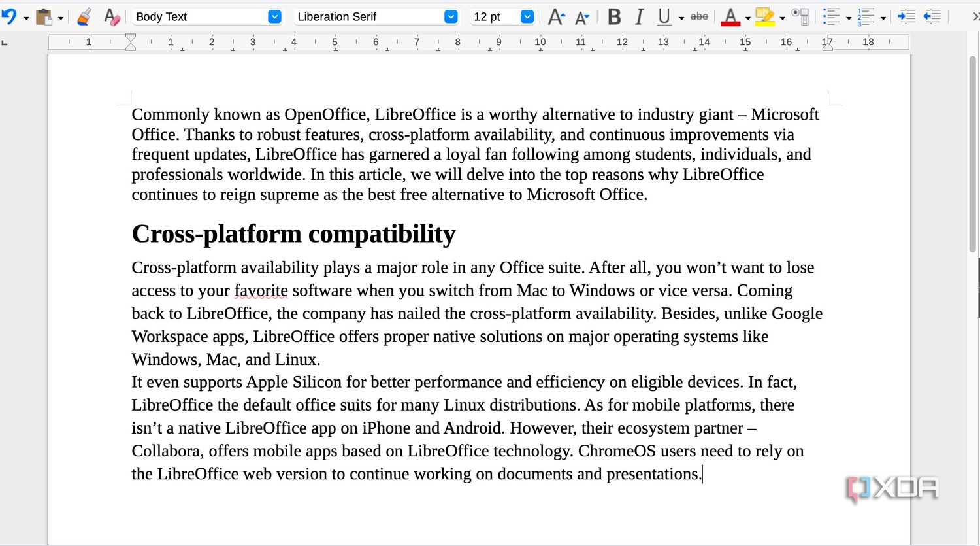Open highlighting color palette dropdown
This screenshot has height=546, width=980.
pos(782,18)
